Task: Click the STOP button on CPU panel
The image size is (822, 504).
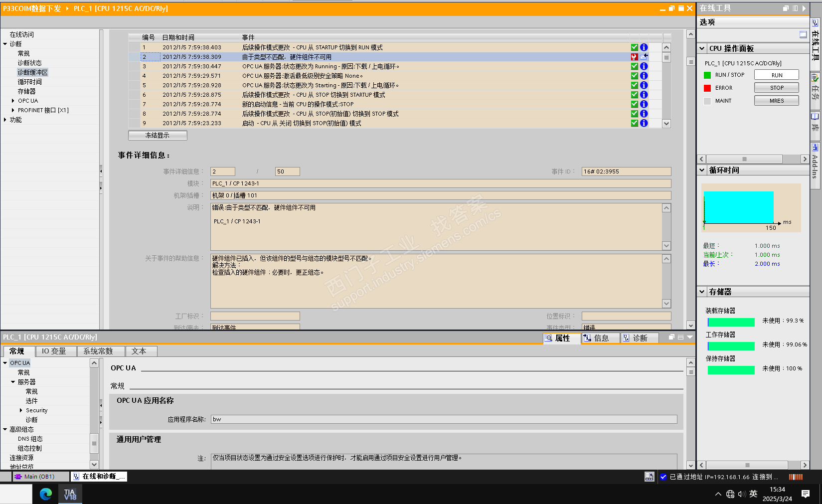Action: point(777,88)
